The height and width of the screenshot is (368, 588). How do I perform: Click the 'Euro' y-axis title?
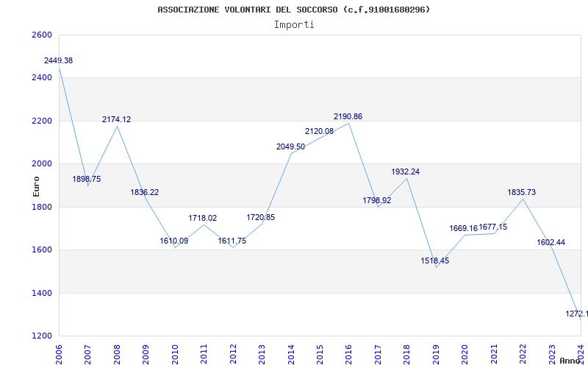[x=36, y=186]
